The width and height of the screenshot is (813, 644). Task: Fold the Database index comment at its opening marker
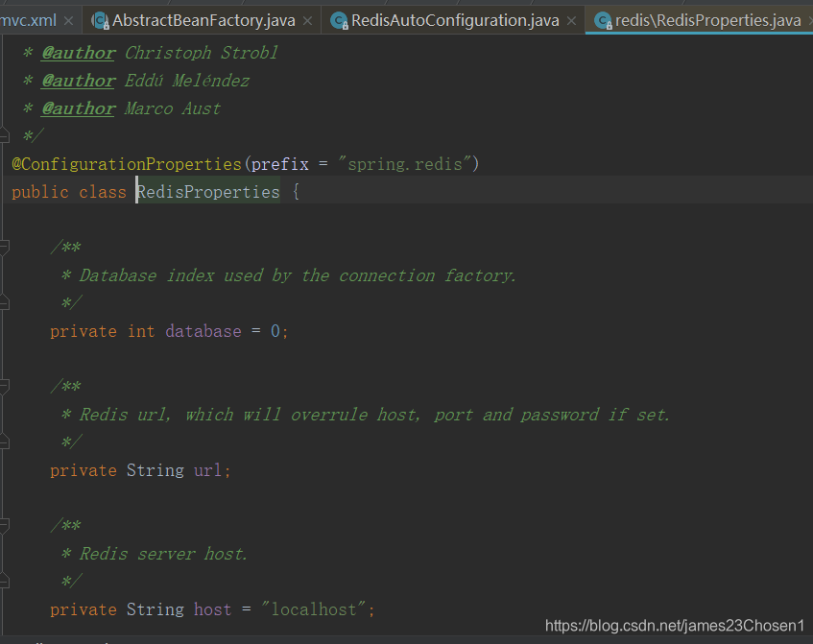pos(4,248)
